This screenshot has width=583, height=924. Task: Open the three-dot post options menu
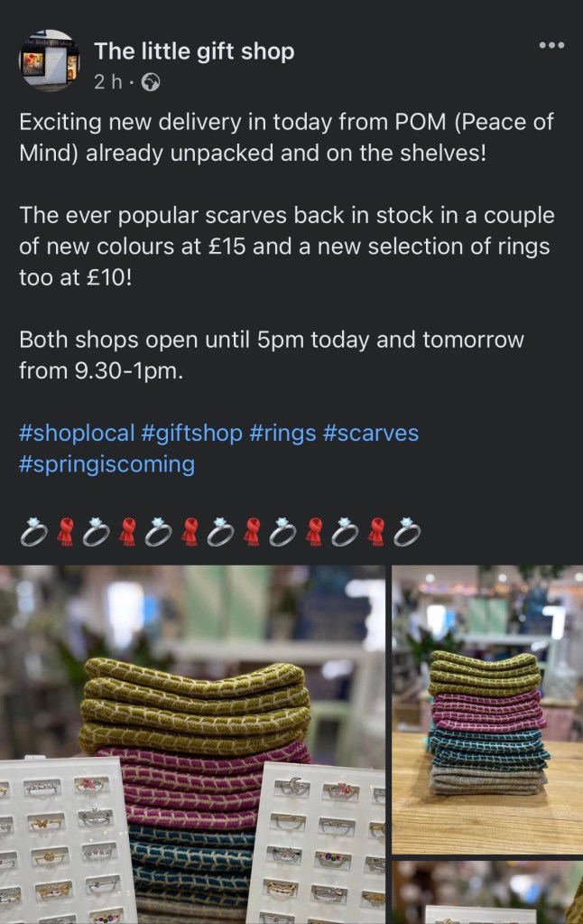pyautogui.click(x=551, y=45)
